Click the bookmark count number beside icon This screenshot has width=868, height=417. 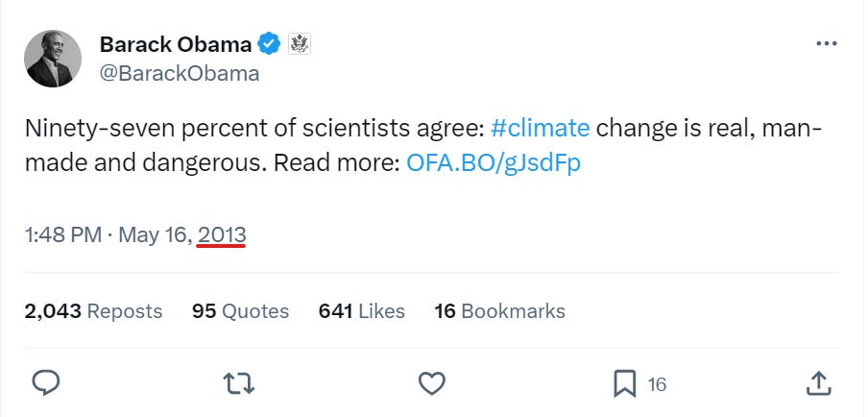657,384
